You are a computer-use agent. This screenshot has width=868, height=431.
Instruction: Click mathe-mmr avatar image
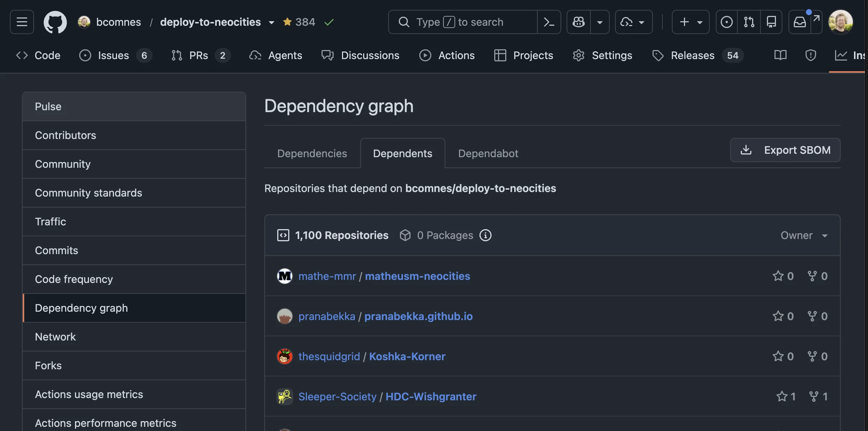click(285, 276)
